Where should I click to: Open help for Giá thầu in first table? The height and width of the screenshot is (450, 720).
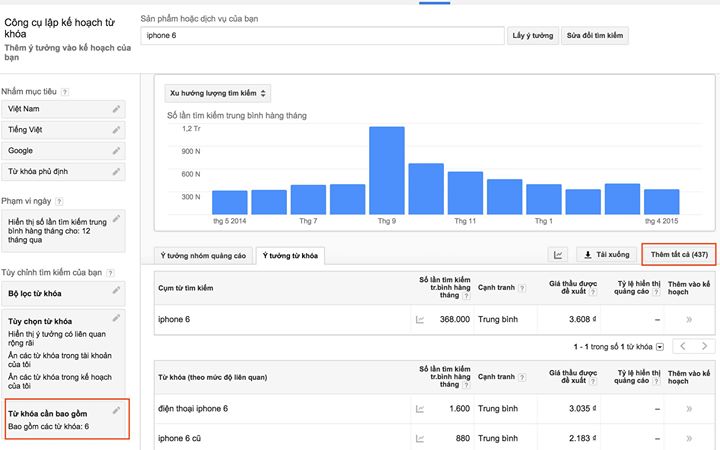point(593,292)
